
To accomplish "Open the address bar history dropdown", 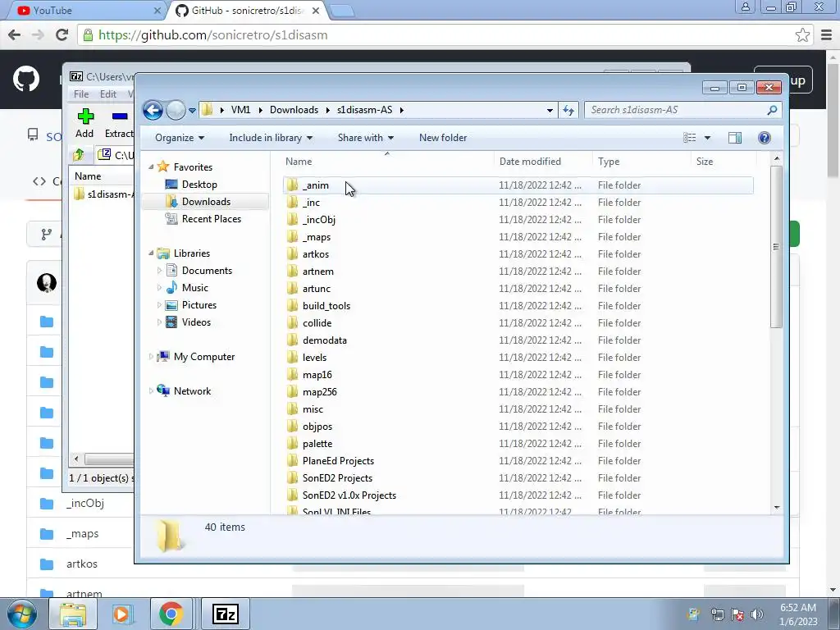I will pos(550,111).
